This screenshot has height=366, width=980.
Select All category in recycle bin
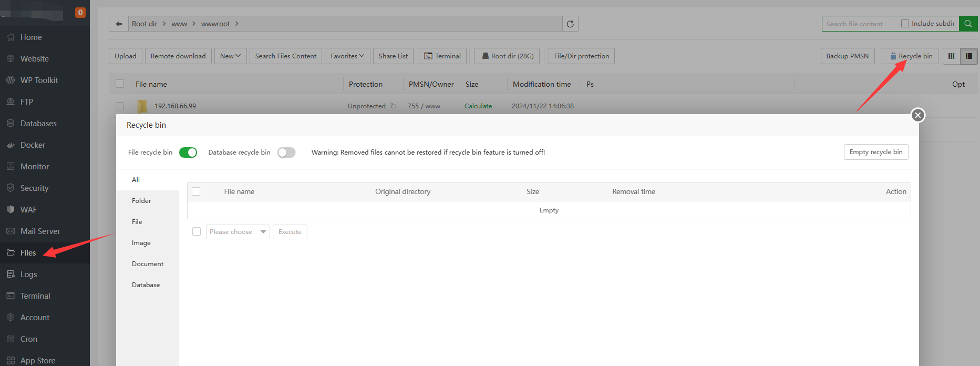(148, 180)
